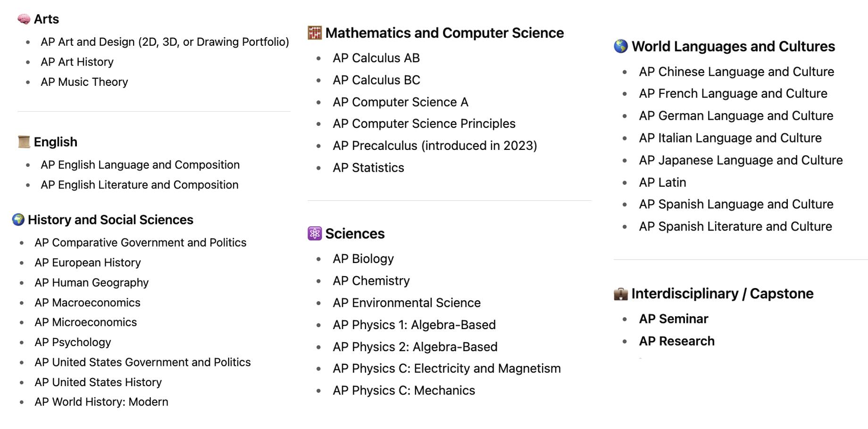Select AP Japanese Language and Culture
Image resolution: width=868 pixels, height=429 pixels.
click(x=740, y=160)
